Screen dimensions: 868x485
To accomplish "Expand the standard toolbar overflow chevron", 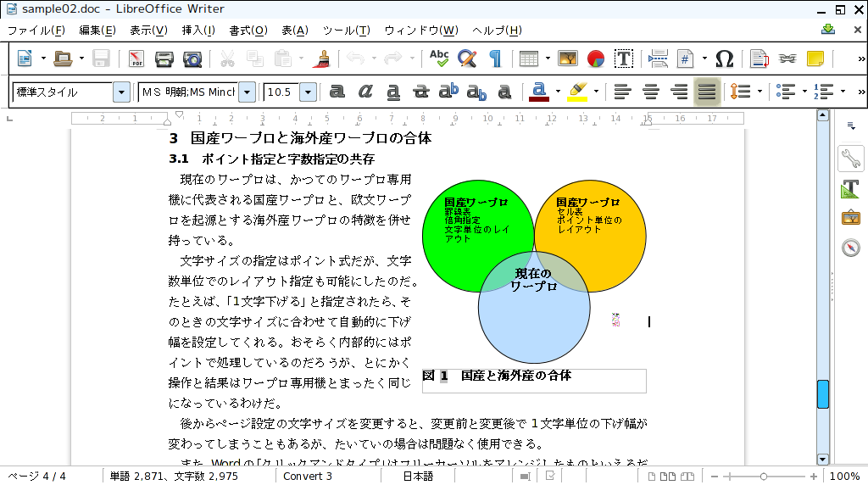I will 861,59.
